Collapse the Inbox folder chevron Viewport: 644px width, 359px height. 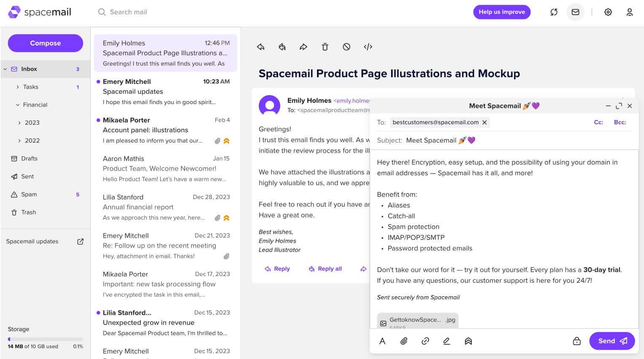pyautogui.click(x=5, y=69)
